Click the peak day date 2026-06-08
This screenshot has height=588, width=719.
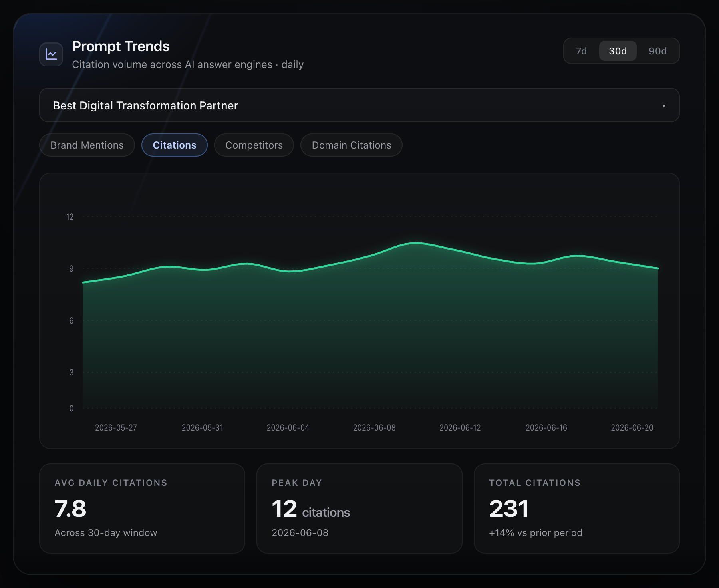[300, 533]
